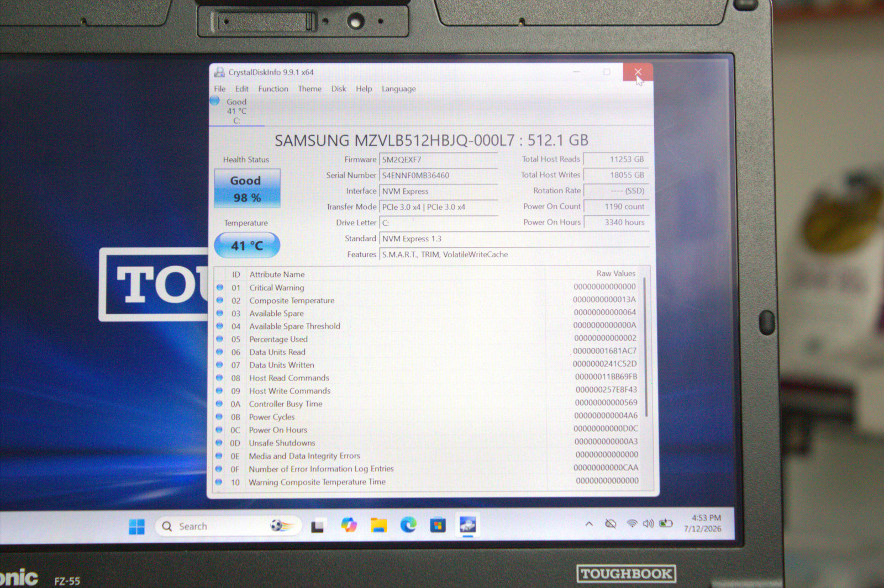Select the Controller Busy Time row
Viewport: 884px width, 588px height.
tap(428, 404)
